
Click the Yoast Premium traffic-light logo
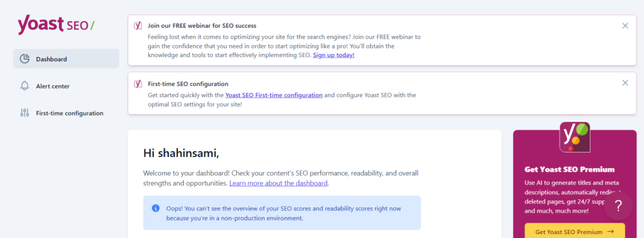(x=575, y=137)
